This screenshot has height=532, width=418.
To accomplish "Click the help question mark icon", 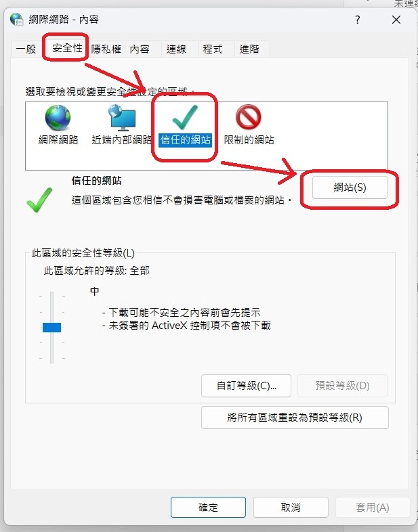I will pos(357,20).
